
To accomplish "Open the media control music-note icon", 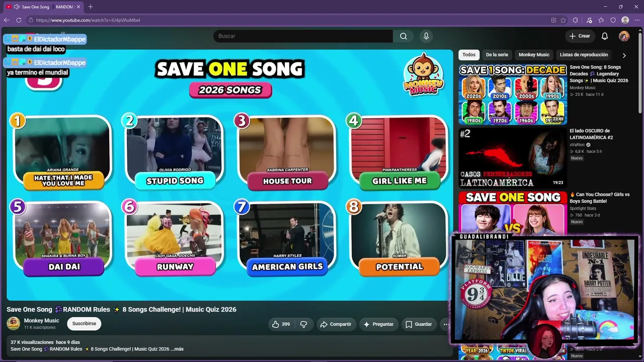I will click(x=589, y=20).
